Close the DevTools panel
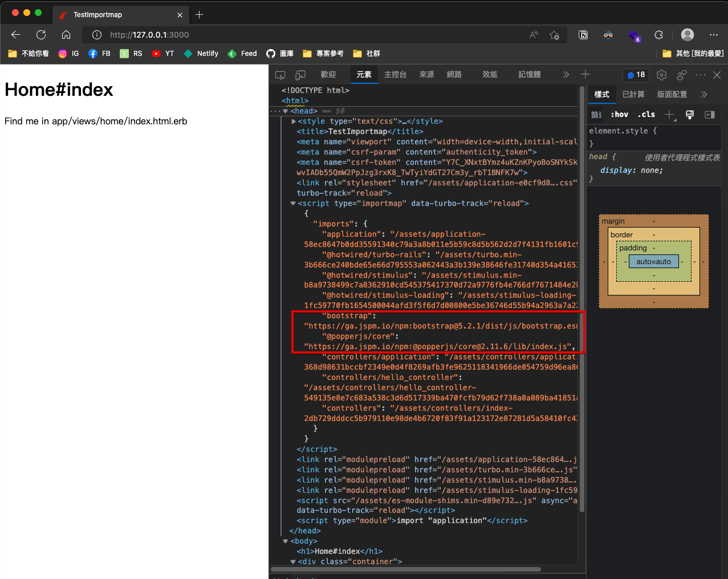 [x=717, y=75]
